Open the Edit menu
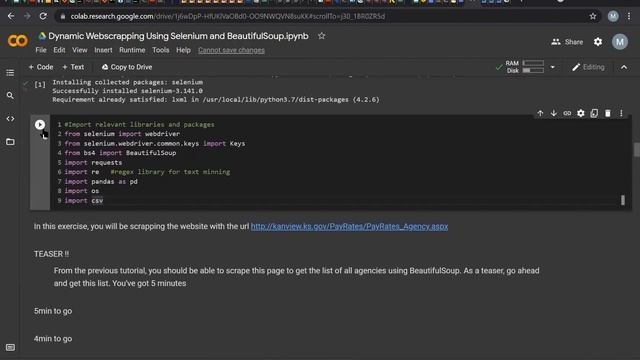The width and height of the screenshot is (640, 360). coord(59,50)
